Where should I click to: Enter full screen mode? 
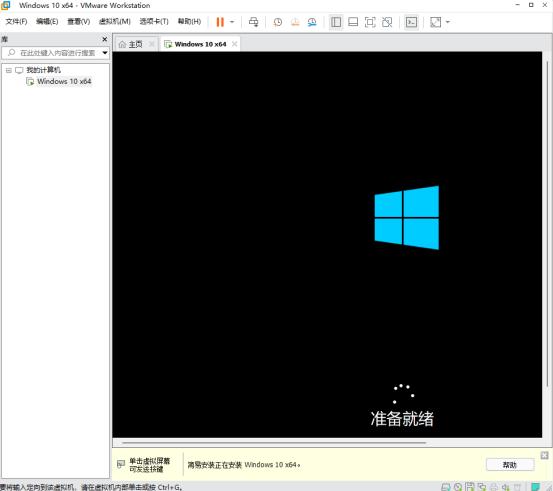(370, 22)
